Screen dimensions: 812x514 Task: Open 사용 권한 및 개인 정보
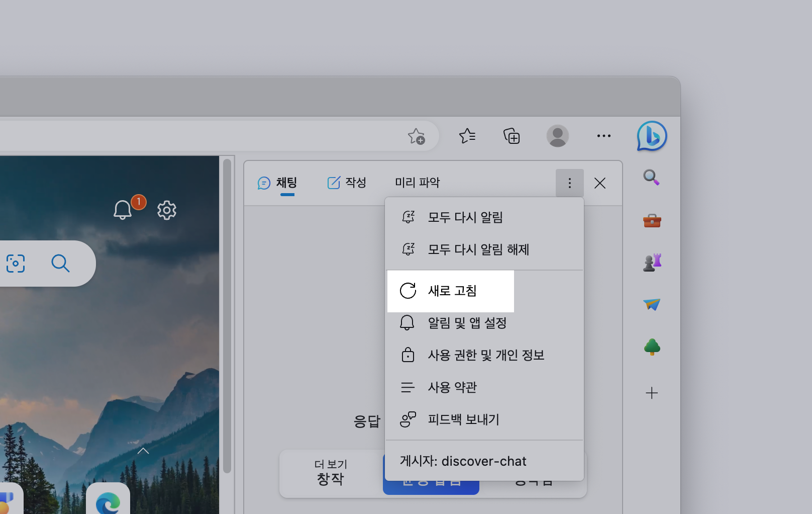coord(484,355)
